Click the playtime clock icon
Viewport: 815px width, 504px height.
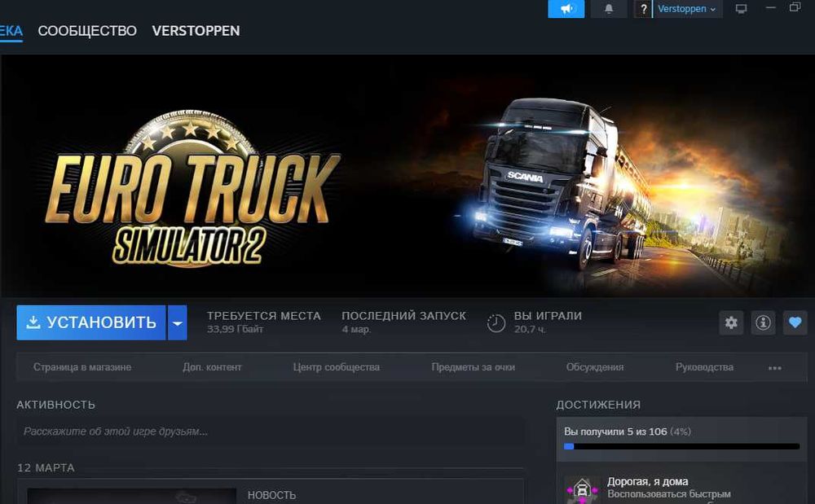(496, 323)
